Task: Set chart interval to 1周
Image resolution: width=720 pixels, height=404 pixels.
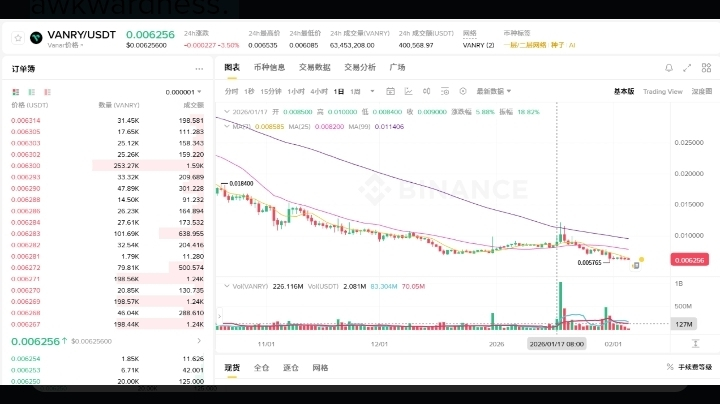Action: point(355,91)
